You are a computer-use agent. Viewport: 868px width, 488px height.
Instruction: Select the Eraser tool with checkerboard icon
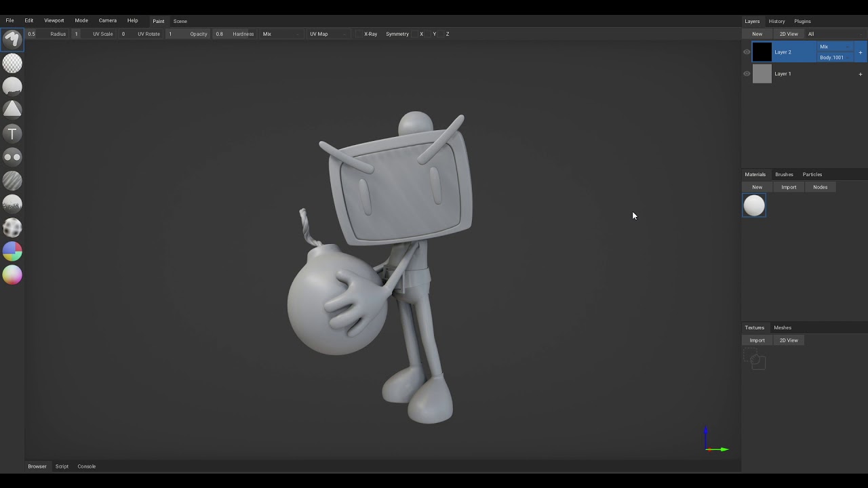click(12, 63)
